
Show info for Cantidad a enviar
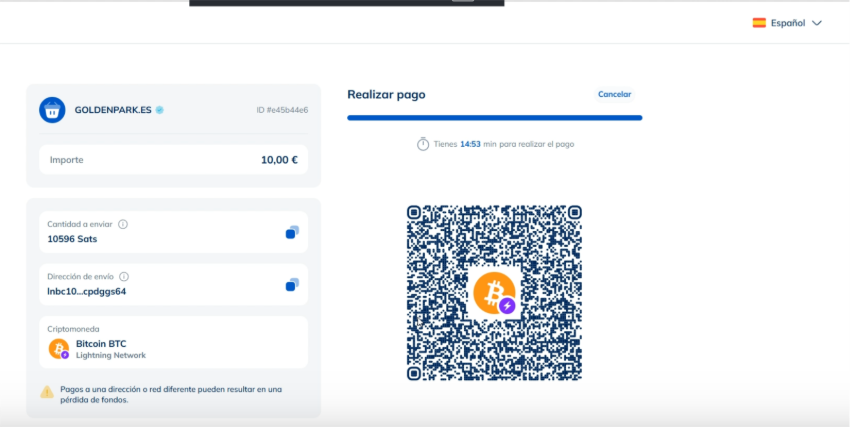coord(123,224)
